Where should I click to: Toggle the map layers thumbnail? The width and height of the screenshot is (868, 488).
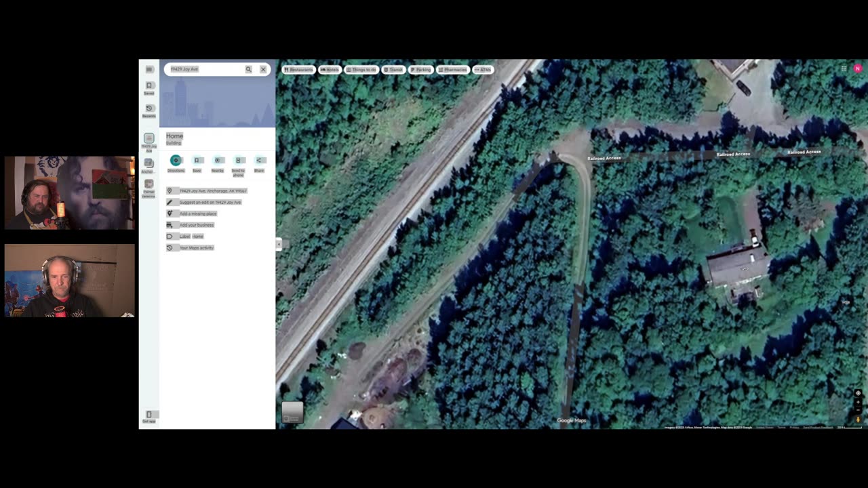pyautogui.click(x=292, y=412)
